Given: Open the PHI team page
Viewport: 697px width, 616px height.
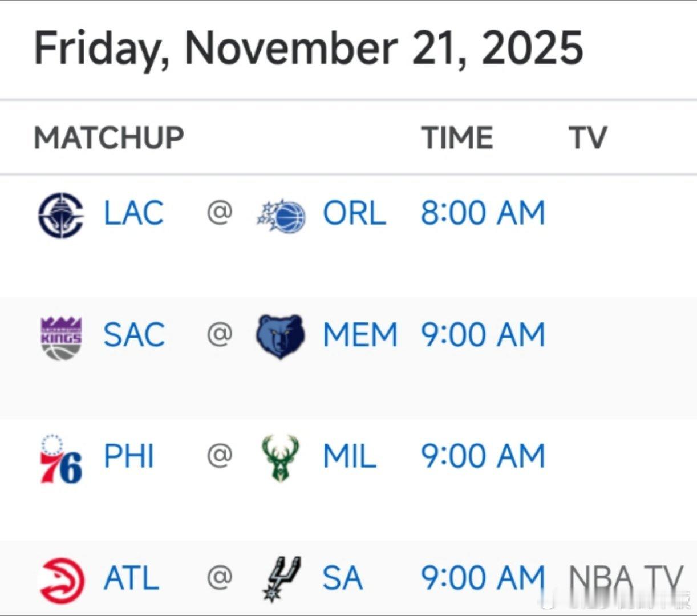Looking at the screenshot, I should tap(129, 456).
